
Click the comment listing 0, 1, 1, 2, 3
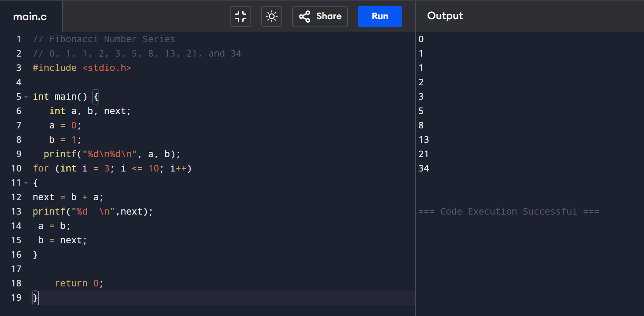[137, 54]
